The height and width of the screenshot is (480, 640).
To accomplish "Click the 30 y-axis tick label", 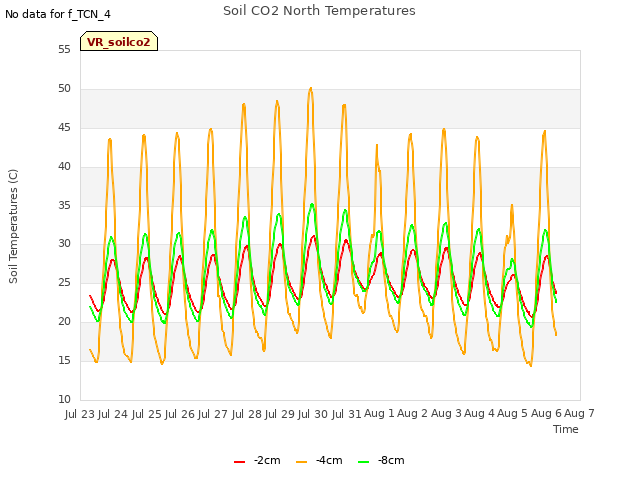I will (64, 244).
